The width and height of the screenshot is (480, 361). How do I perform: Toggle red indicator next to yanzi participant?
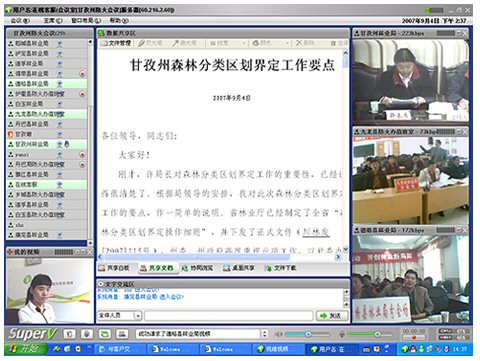82,155
